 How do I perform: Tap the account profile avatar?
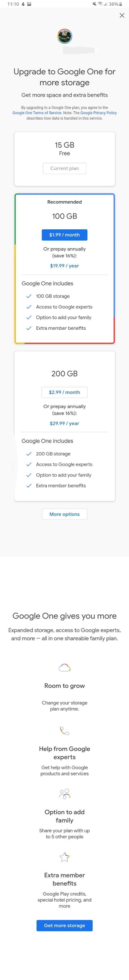pyautogui.click(x=64, y=36)
